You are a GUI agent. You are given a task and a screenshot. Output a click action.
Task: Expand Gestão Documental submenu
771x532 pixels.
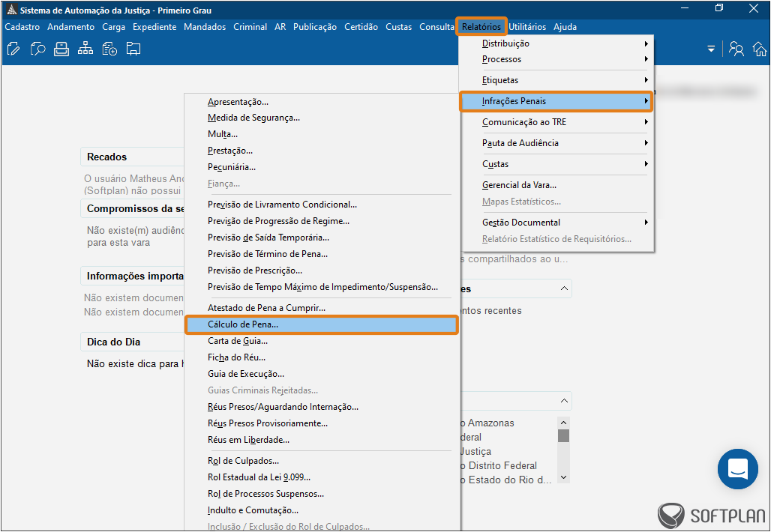coord(556,223)
